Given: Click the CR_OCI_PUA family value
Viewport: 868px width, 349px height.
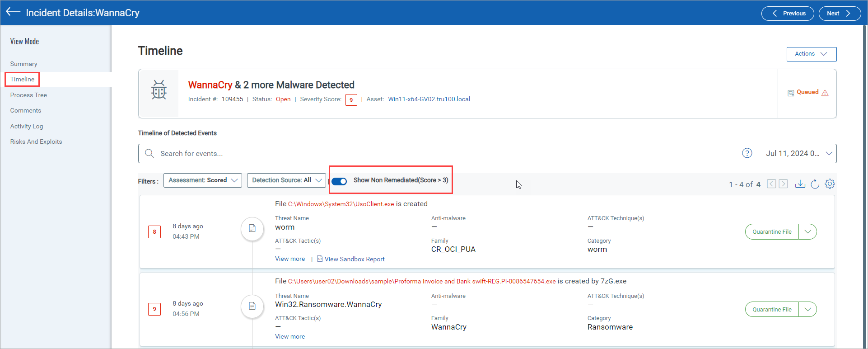Looking at the screenshot, I should coord(453,249).
